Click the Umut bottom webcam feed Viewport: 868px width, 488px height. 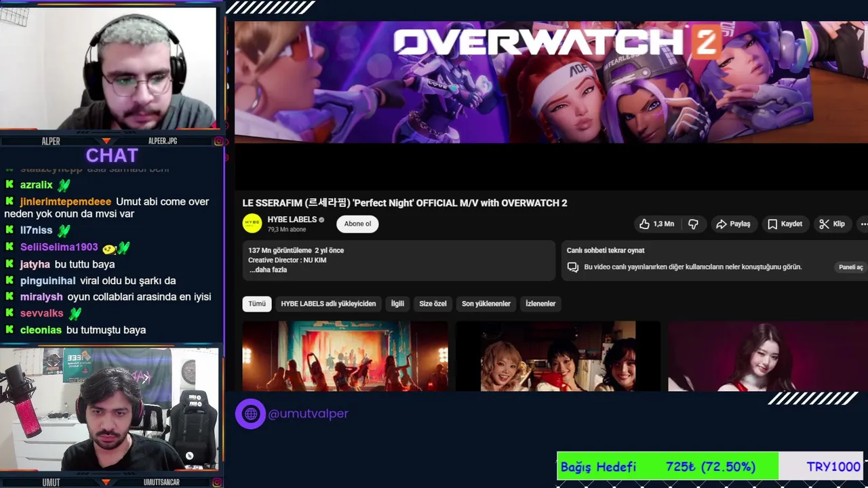108,409
